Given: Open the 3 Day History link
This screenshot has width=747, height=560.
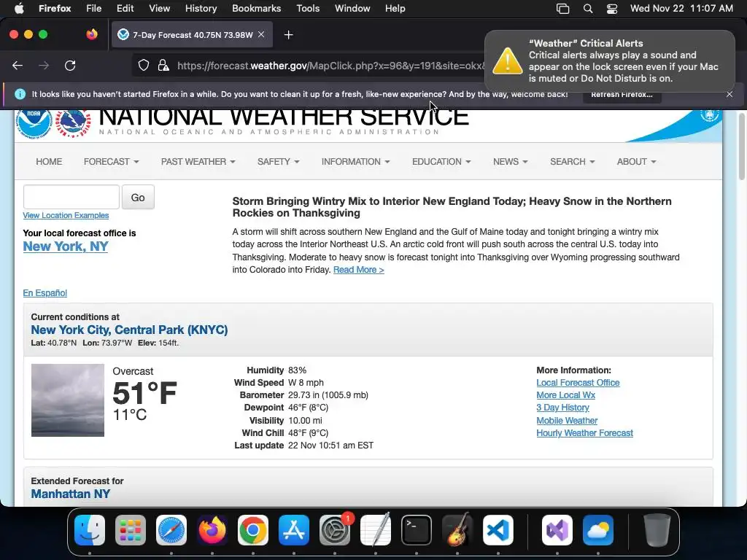Looking at the screenshot, I should (x=562, y=408).
